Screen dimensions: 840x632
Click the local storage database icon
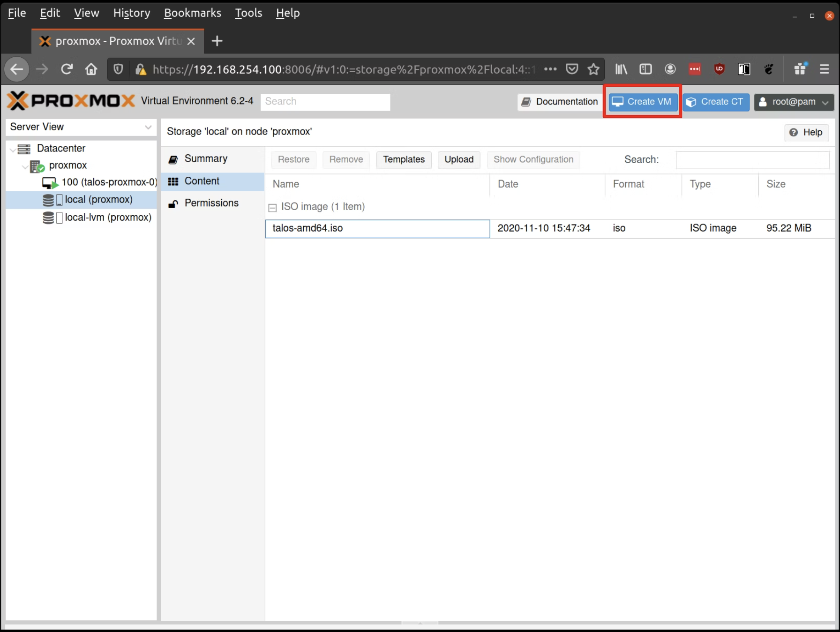tap(48, 199)
